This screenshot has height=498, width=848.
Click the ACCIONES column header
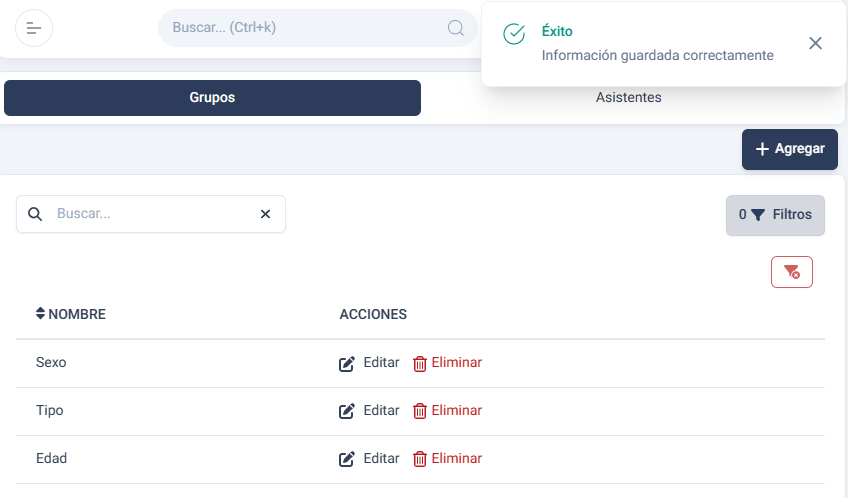pos(373,314)
